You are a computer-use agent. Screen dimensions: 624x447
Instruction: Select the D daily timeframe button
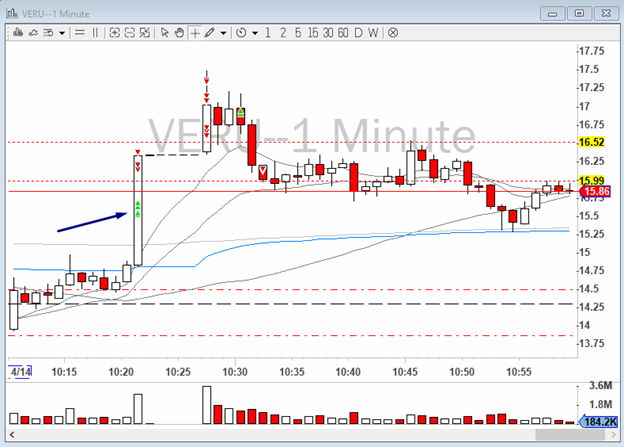[x=360, y=33]
